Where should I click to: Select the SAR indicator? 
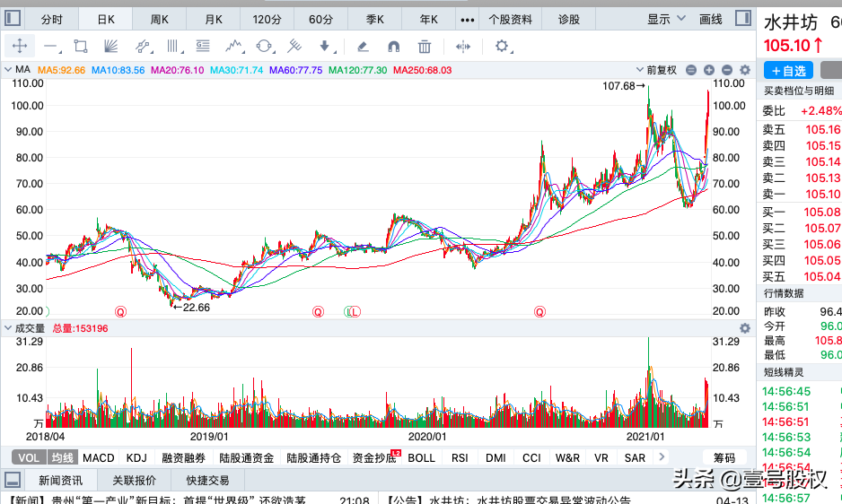(x=635, y=458)
